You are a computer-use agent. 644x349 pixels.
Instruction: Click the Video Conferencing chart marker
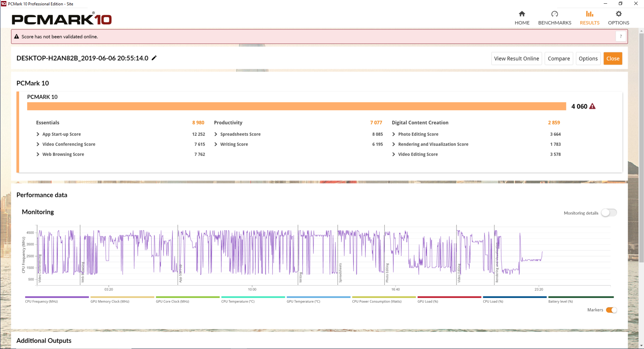point(40,269)
